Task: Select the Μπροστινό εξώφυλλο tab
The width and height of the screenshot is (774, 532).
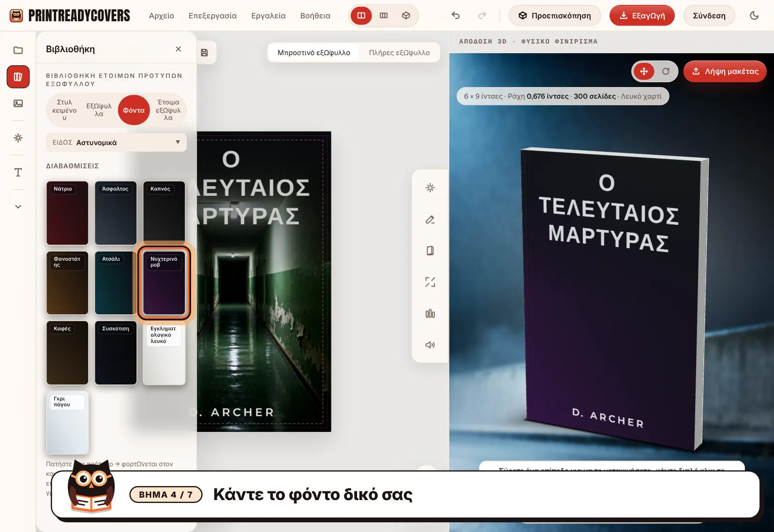Action: coord(314,53)
